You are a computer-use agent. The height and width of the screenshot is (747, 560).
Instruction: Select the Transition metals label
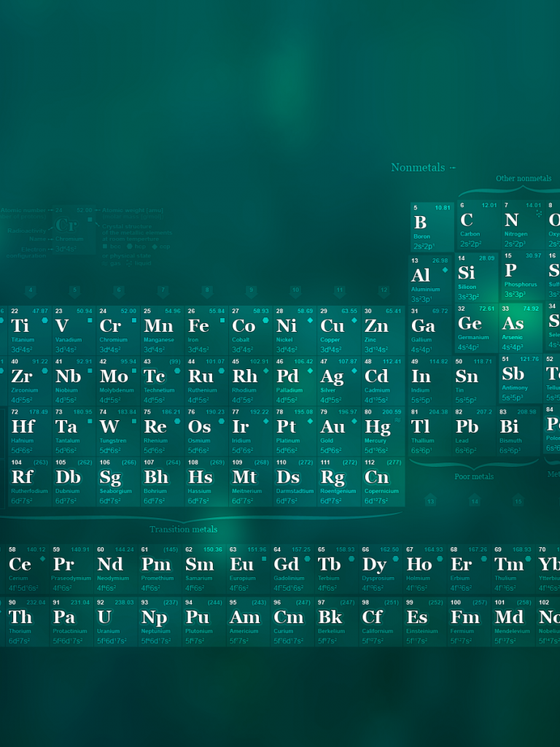point(184,529)
